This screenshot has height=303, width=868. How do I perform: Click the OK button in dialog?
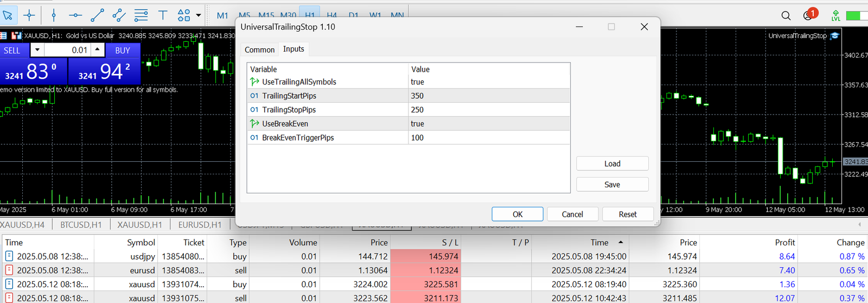pyautogui.click(x=518, y=214)
